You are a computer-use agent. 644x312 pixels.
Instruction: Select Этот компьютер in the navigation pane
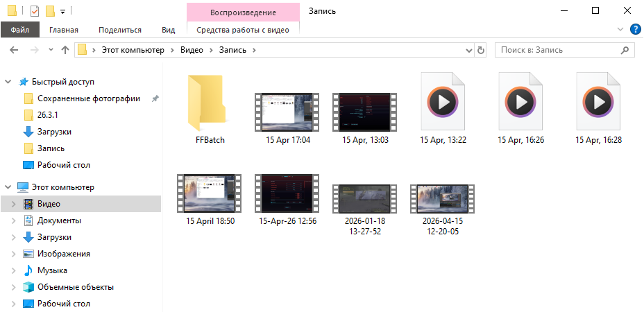pos(63,187)
